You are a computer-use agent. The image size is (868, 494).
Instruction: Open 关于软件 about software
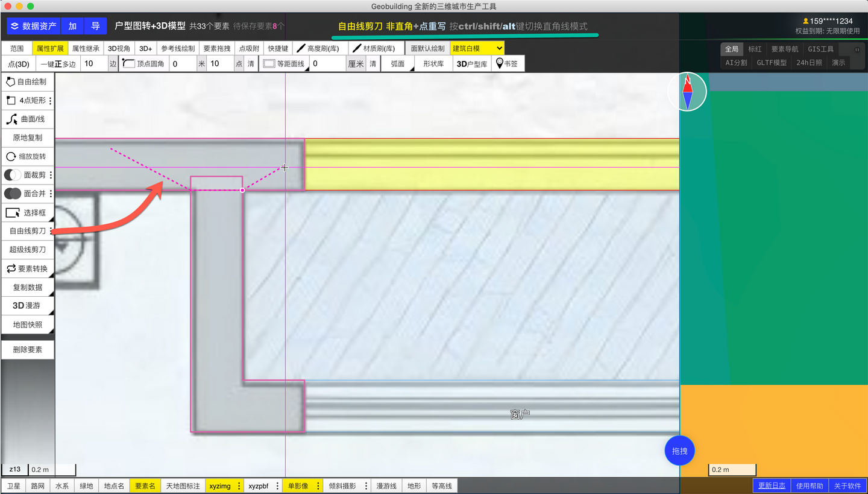(848, 486)
